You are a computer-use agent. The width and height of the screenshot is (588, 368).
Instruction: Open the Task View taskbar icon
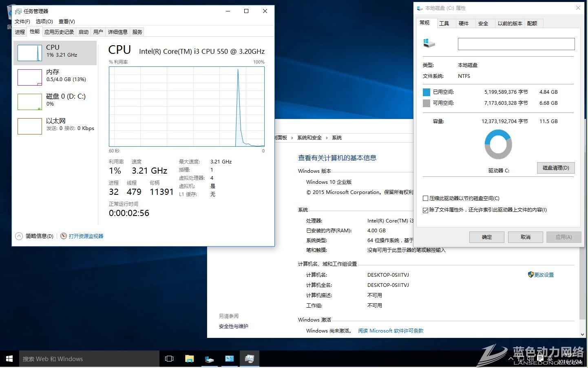click(x=169, y=359)
